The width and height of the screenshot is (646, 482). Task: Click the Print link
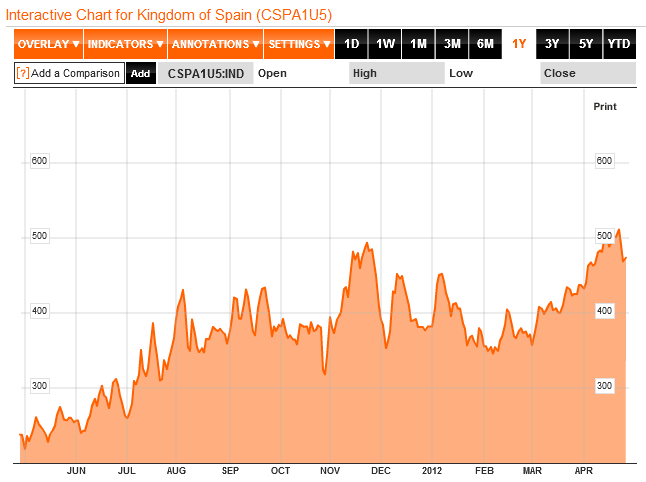pos(605,106)
